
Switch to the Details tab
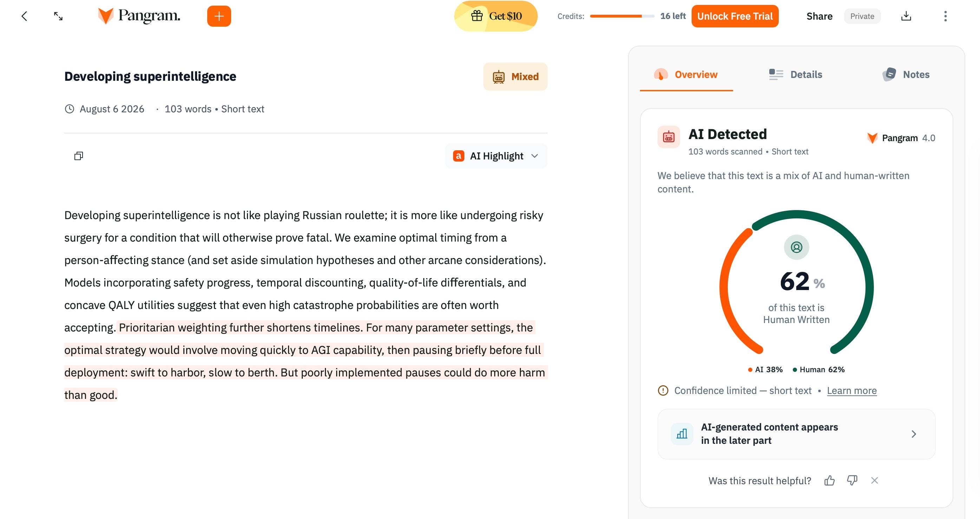pyautogui.click(x=796, y=74)
